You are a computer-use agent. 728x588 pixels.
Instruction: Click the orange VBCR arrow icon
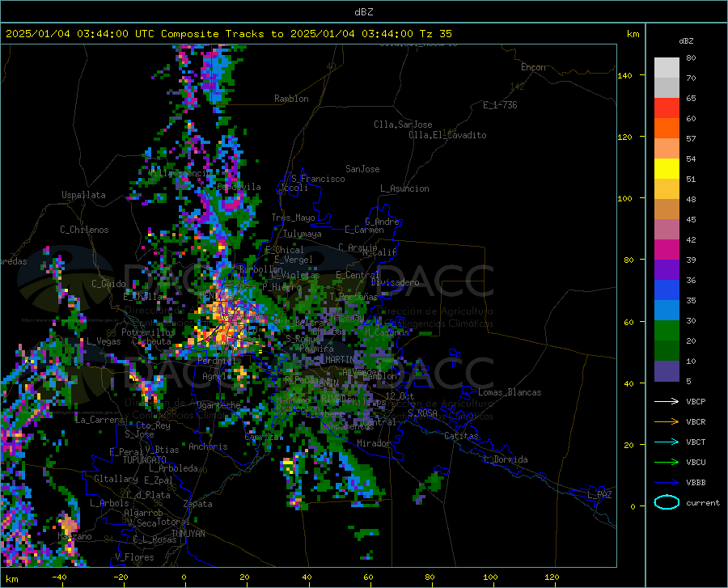pyautogui.click(x=667, y=421)
